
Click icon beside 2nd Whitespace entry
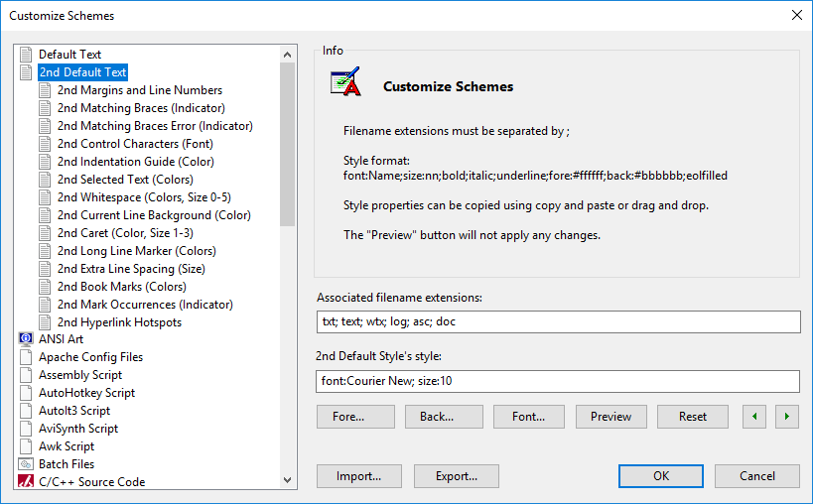click(45, 197)
